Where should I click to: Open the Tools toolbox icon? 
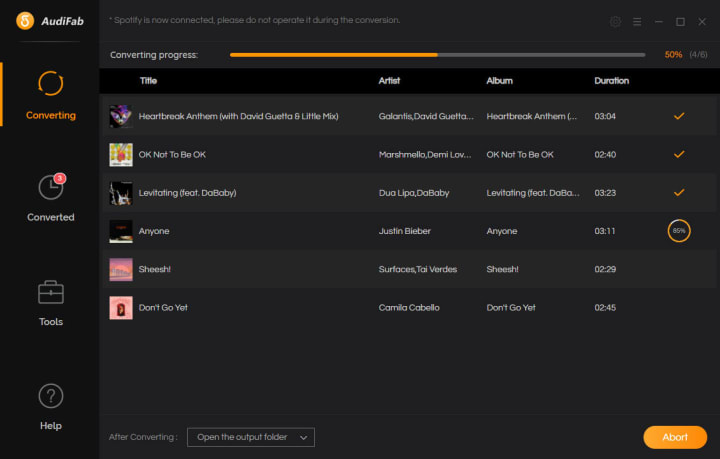(x=51, y=292)
